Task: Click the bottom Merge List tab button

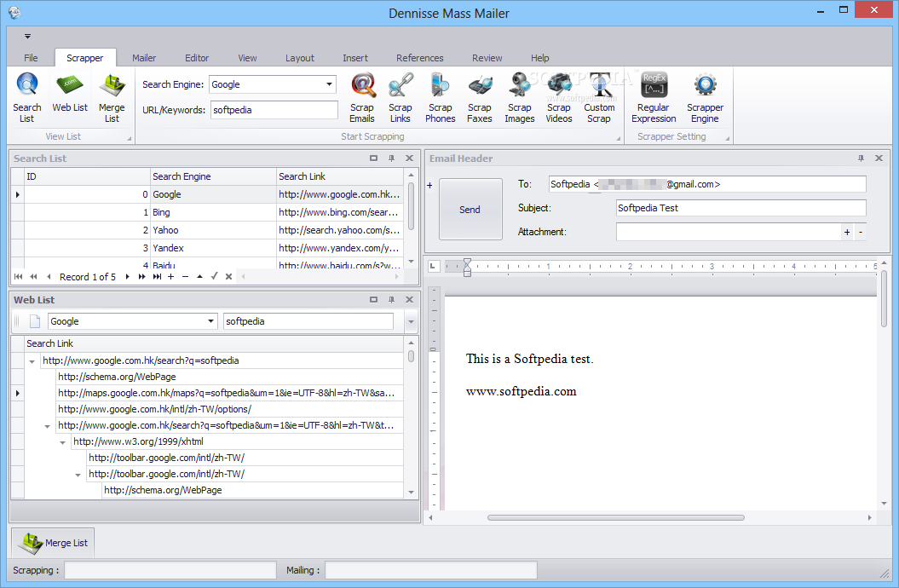Action: [x=54, y=543]
